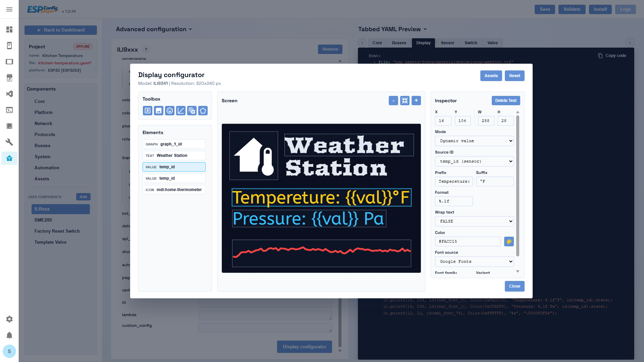The width and height of the screenshot is (644, 362).
Task: Open the wrench tools icon
Action: (x=9, y=142)
